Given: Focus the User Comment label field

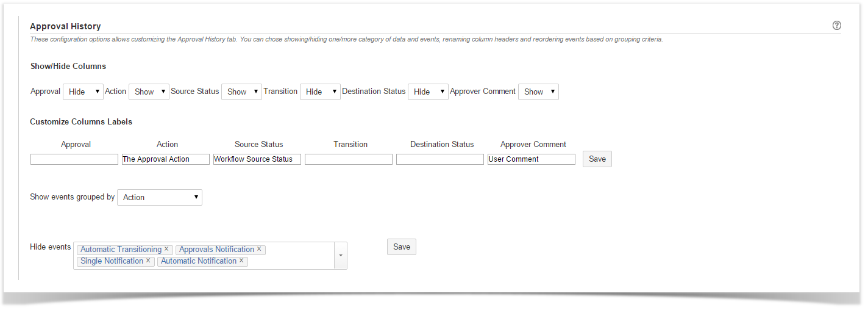Looking at the screenshot, I should [x=532, y=159].
